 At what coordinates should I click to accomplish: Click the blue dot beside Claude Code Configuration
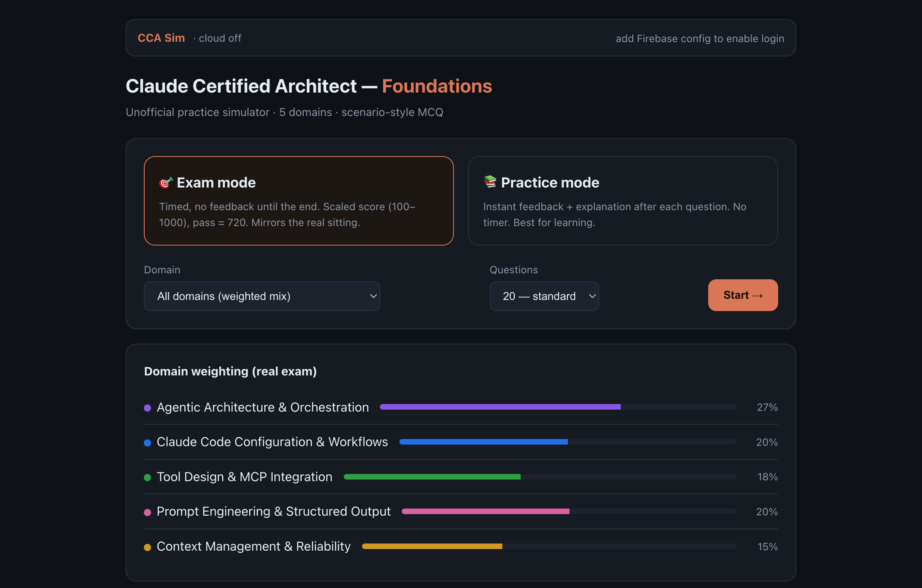click(x=147, y=443)
